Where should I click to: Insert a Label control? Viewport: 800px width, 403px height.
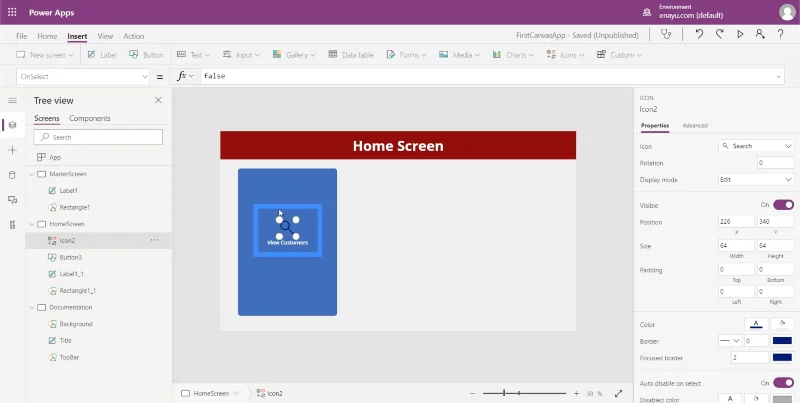(x=102, y=55)
